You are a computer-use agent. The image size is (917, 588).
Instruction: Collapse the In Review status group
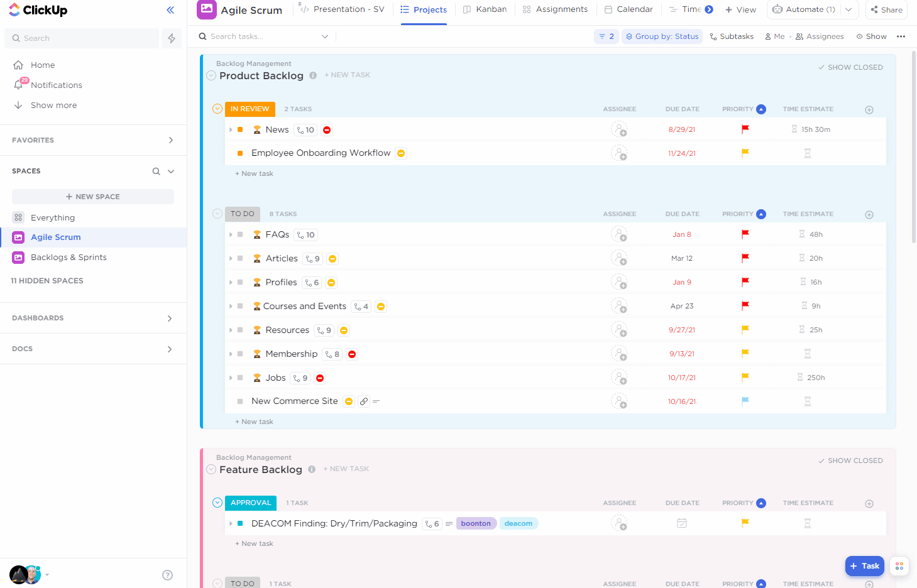(x=217, y=109)
